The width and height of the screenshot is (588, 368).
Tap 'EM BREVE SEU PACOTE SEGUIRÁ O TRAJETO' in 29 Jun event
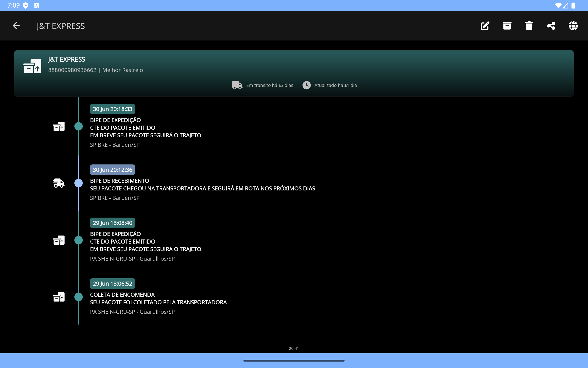tap(146, 249)
